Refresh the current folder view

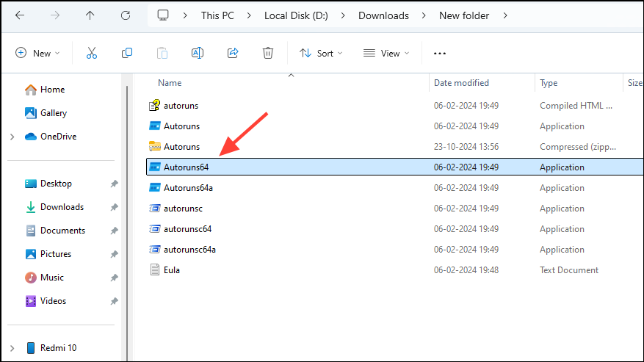coord(126,15)
